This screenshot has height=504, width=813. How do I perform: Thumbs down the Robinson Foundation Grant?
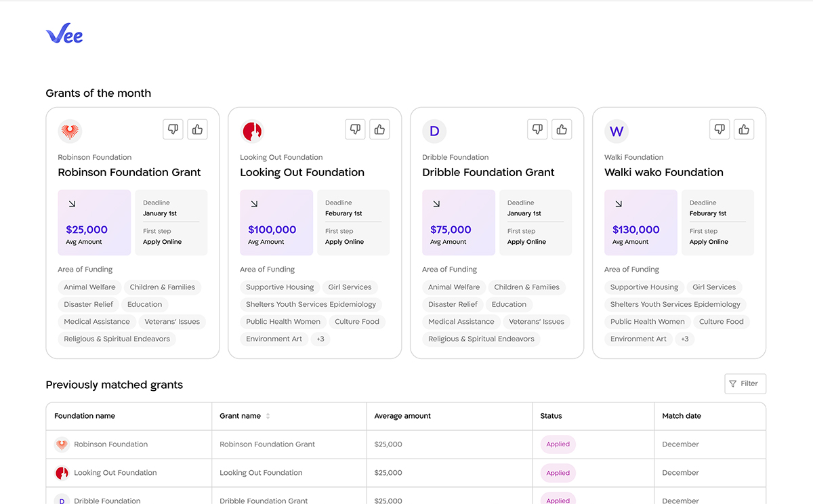173,129
